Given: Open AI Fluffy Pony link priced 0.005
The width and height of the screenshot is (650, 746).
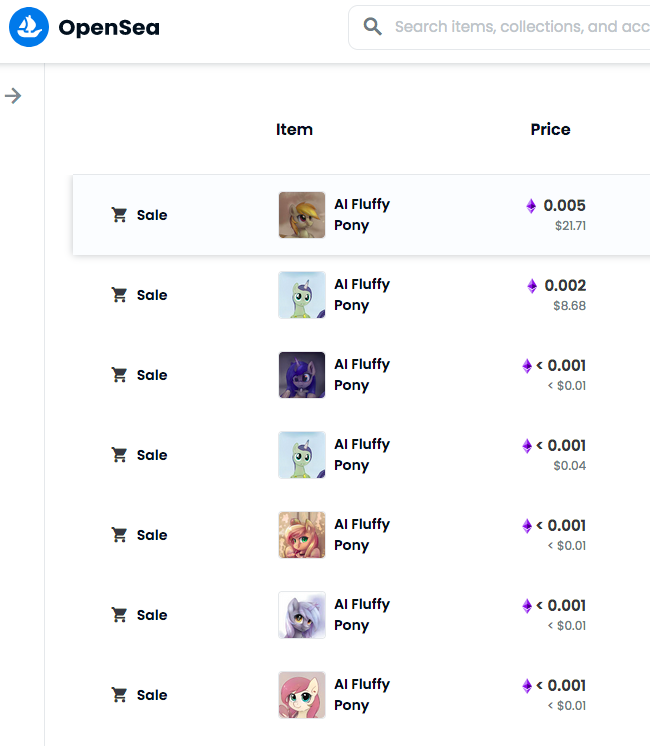Looking at the screenshot, I should coord(362,215).
